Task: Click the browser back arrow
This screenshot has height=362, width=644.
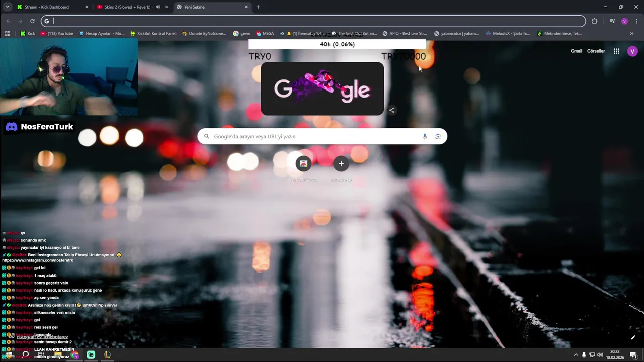Action: [x=8, y=21]
